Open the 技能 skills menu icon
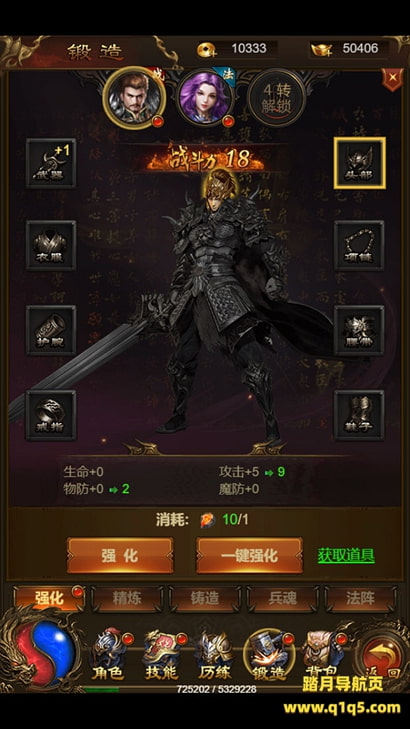The height and width of the screenshot is (729, 410). (161, 655)
